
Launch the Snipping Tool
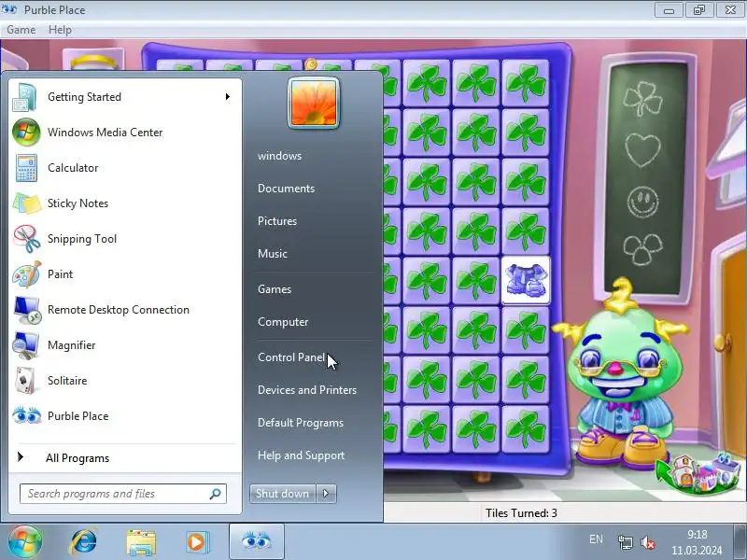pyautogui.click(x=124, y=239)
